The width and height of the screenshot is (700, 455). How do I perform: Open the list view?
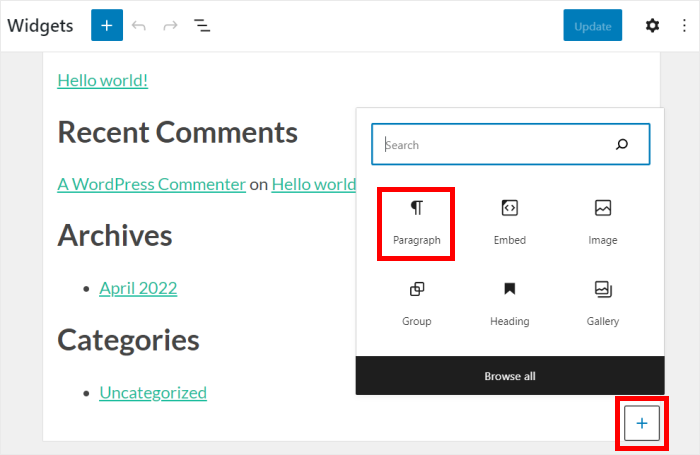coord(202,26)
